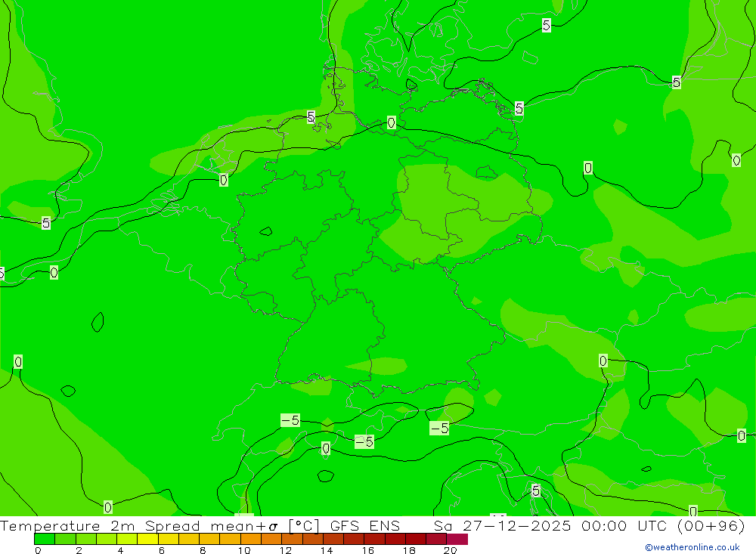The height and width of the screenshot is (554, 756).
Task: Select the '0' contour label directly below the Alpine '-5' labels
Action: [x=326, y=448]
